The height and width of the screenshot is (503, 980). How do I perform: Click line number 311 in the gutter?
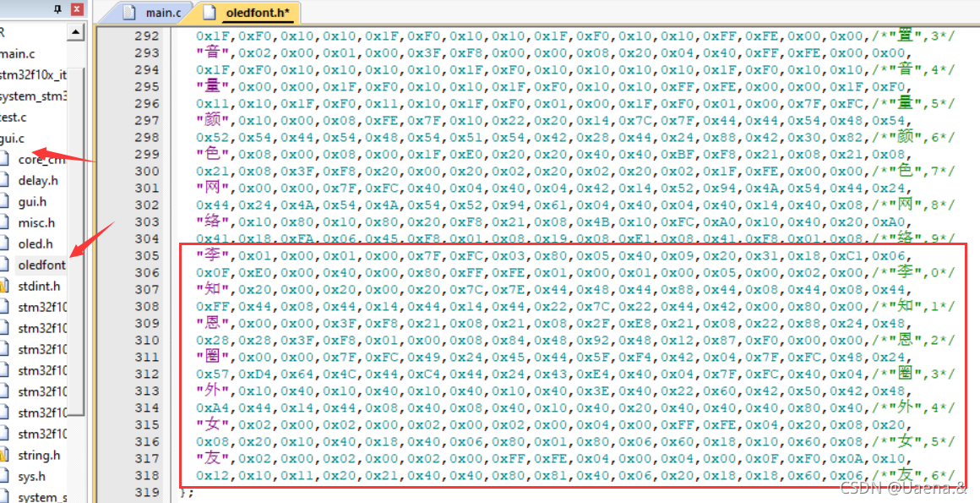147,357
